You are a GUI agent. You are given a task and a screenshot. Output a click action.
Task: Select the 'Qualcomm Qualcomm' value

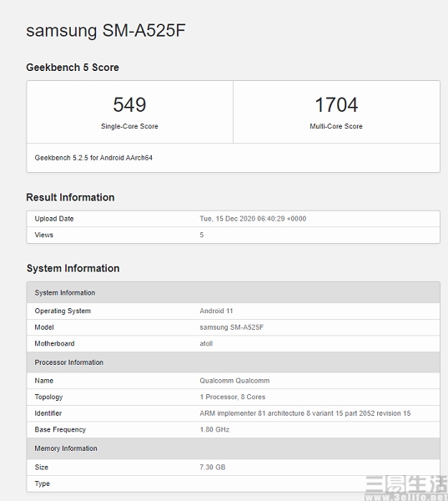tap(234, 381)
